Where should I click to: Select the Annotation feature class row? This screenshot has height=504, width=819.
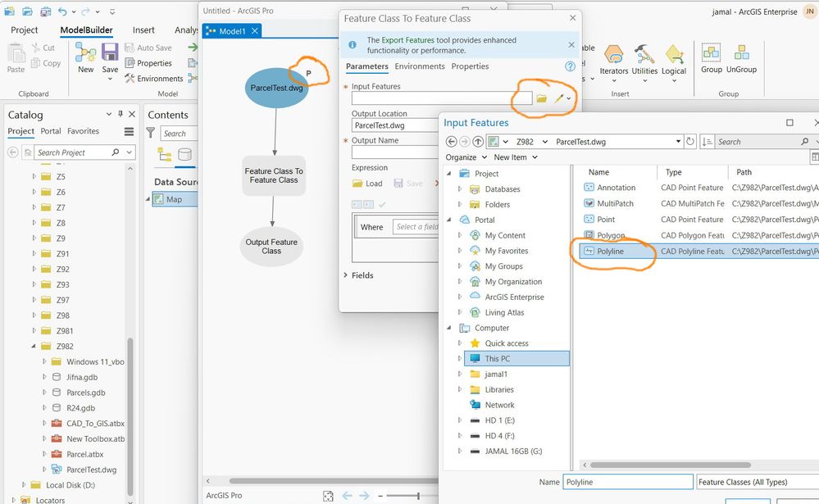click(700, 188)
